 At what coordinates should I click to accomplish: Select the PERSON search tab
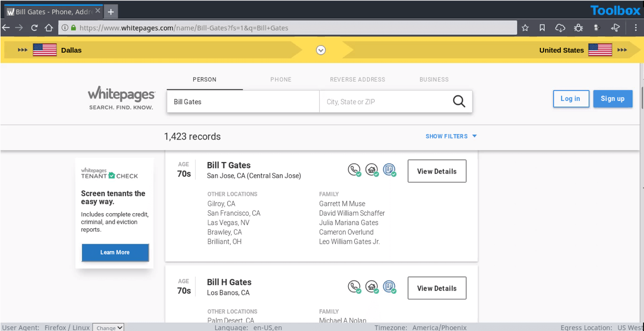[x=205, y=79]
